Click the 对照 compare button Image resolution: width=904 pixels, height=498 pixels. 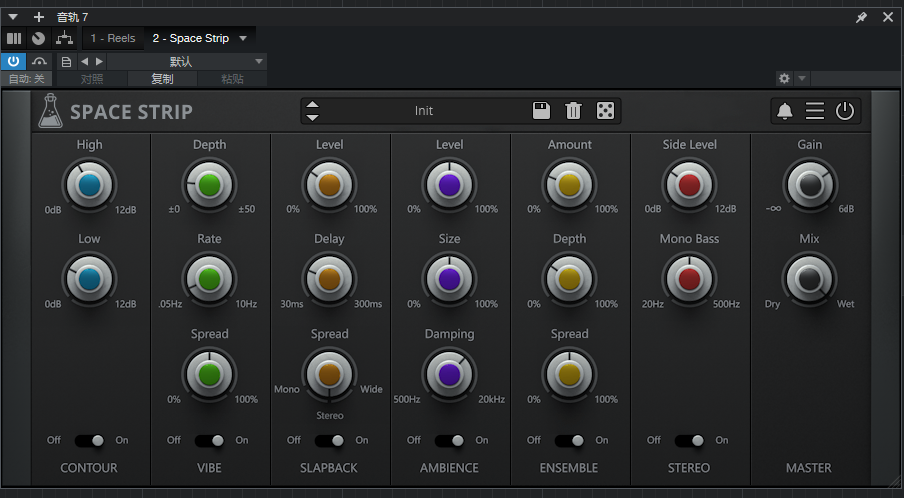(92, 79)
